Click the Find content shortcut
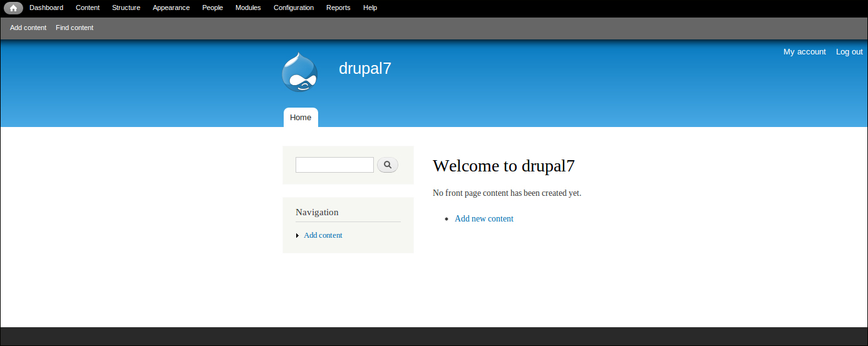The image size is (868, 346). (75, 28)
